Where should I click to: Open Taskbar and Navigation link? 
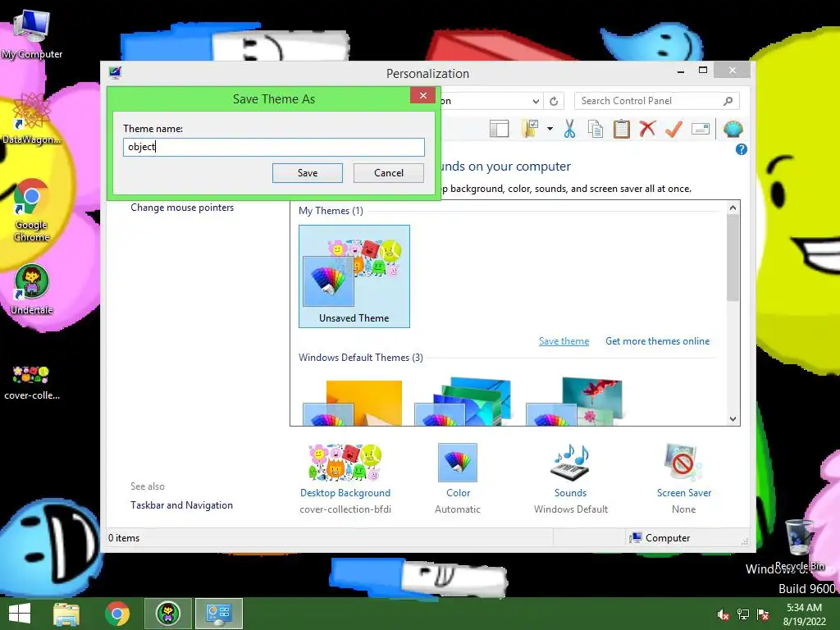tap(181, 505)
